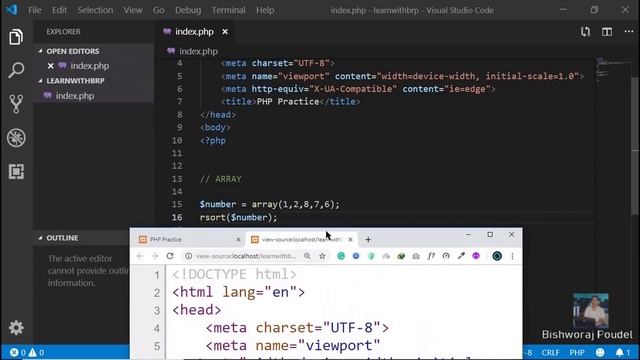The image size is (640, 360).
Task: Open the Debug menu
Action: pos(188,10)
